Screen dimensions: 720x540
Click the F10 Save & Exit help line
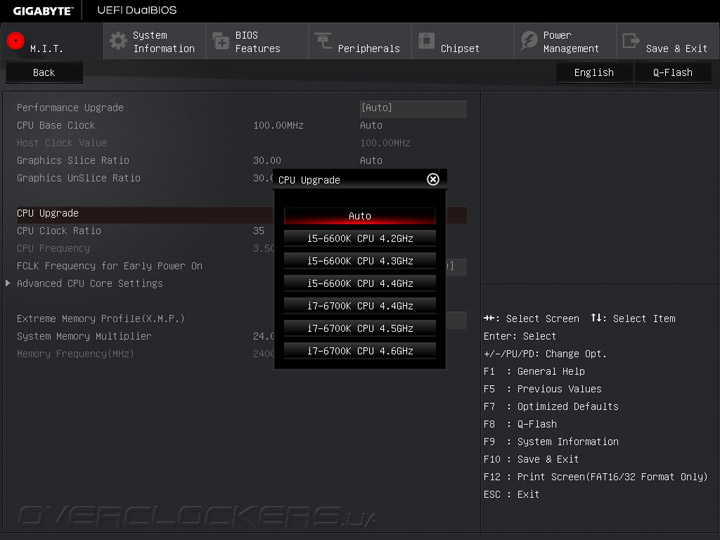(531, 459)
